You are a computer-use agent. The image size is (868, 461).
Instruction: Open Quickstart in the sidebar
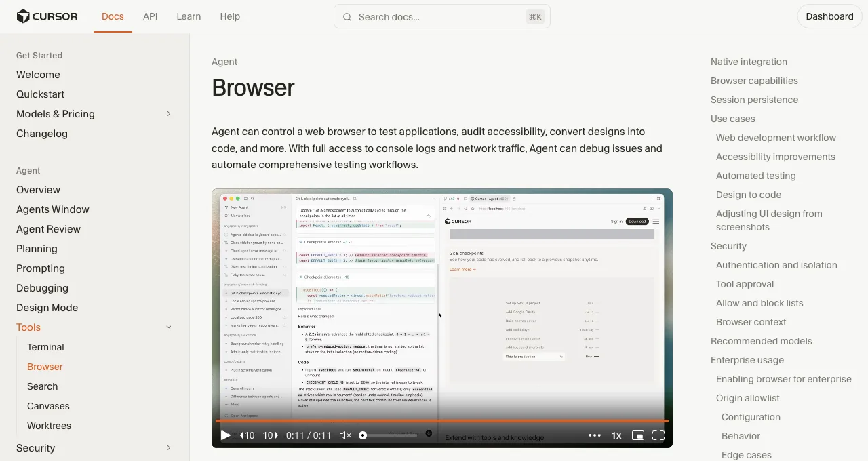pos(41,94)
